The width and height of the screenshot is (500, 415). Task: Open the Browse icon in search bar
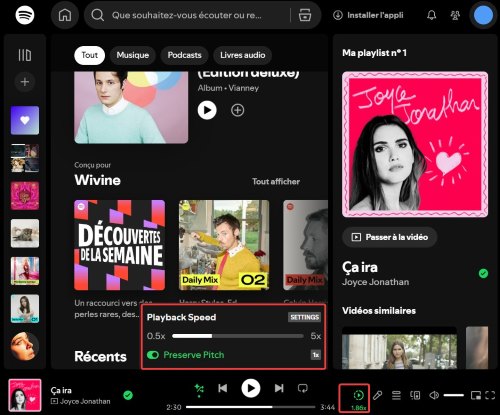coord(305,15)
